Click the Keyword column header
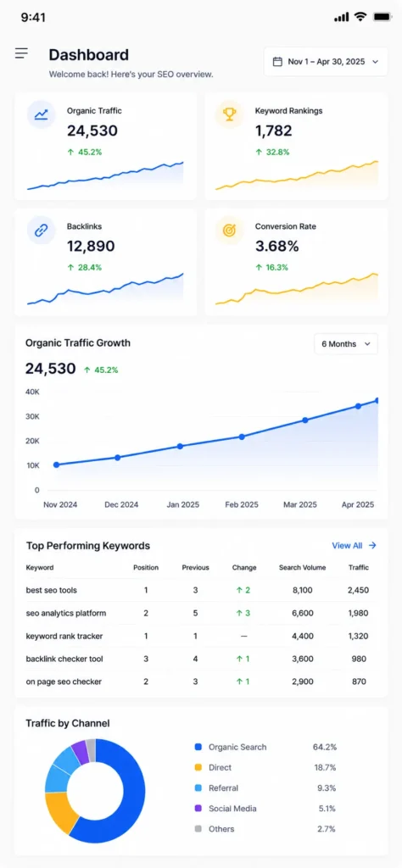402x868 pixels. [x=40, y=567]
